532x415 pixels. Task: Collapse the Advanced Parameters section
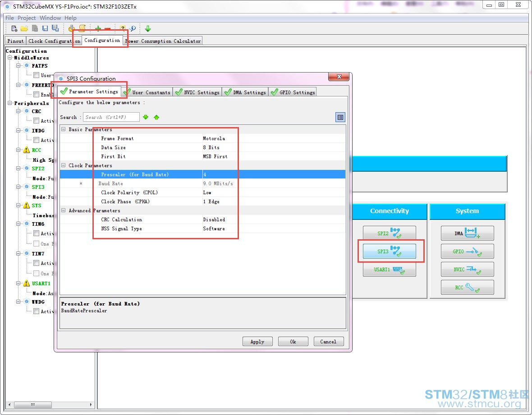click(x=64, y=210)
